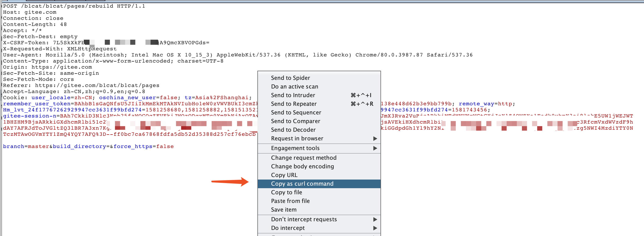
Task: Click the X-Requested-With: XMLHttpRequest header
Action: pos(60,49)
